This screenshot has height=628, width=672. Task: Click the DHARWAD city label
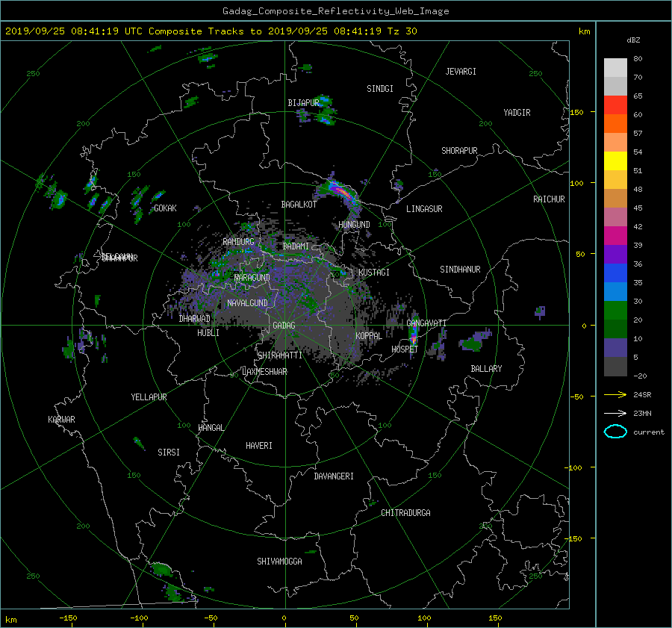click(195, 319)
